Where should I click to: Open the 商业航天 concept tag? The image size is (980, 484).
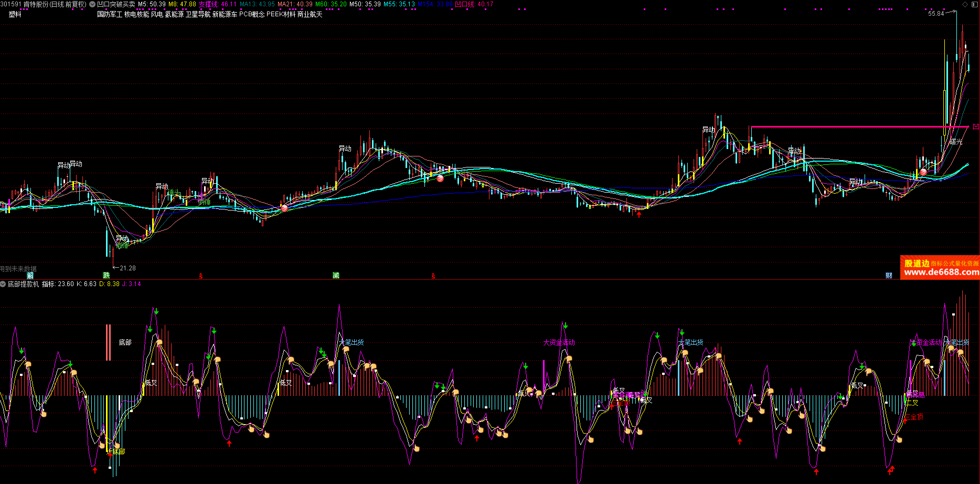coord(310,14)
